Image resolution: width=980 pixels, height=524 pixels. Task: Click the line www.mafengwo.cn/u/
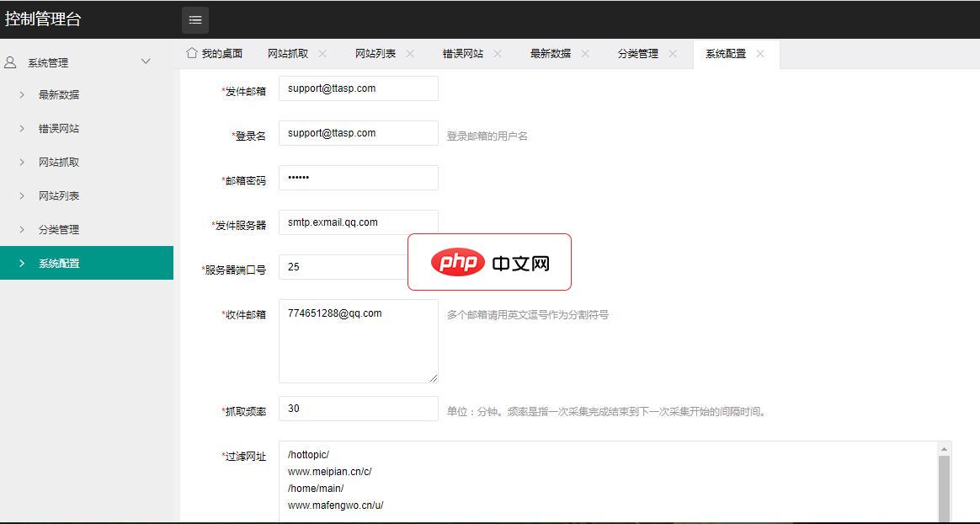click(x=336, y=505)
